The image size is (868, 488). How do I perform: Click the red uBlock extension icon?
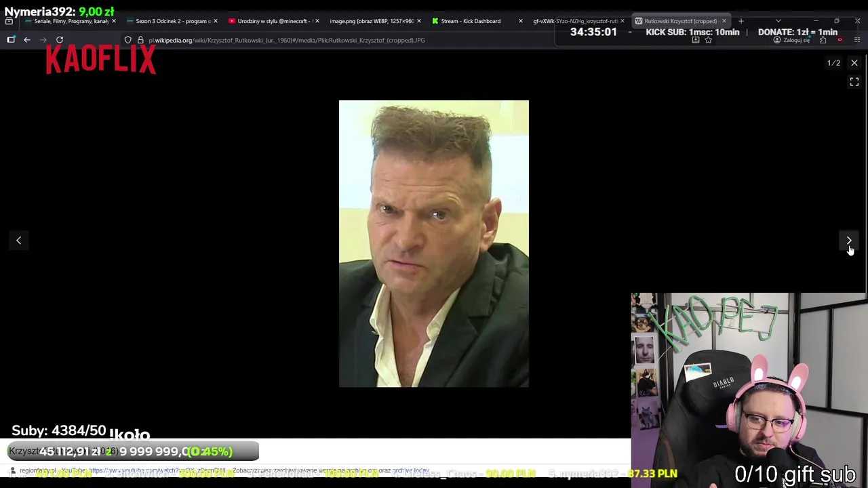(840, 40)
